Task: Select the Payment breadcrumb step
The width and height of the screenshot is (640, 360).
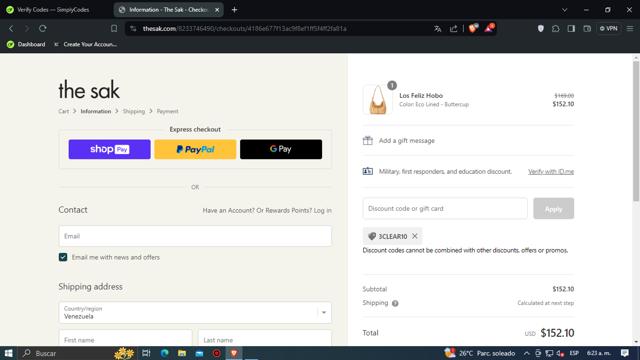Action: point(167,111)
